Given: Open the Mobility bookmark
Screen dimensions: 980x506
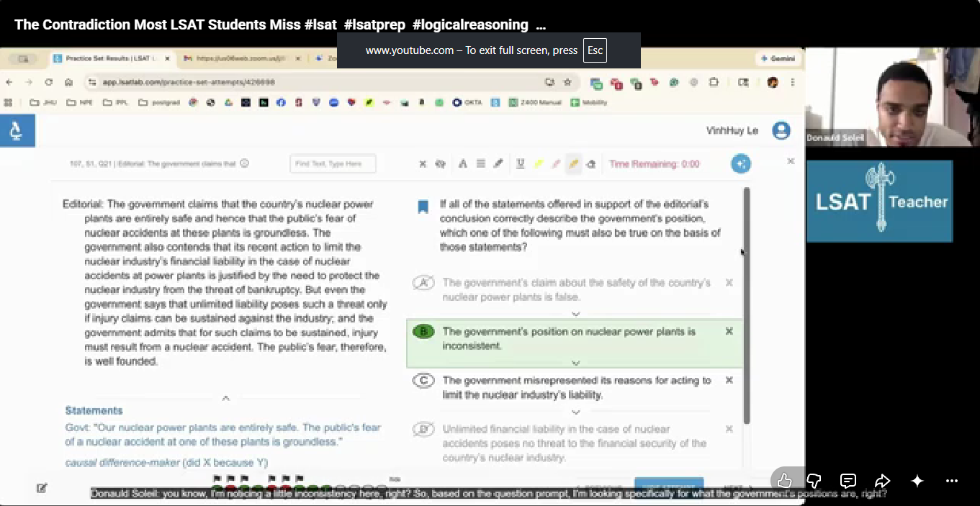Looking at the screenshot, I should 589,102.
